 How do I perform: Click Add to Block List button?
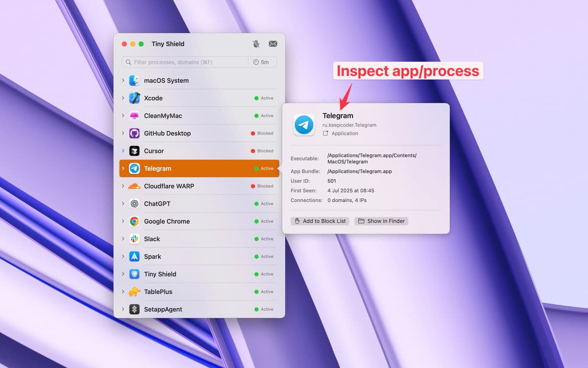(x=320, y=221)
